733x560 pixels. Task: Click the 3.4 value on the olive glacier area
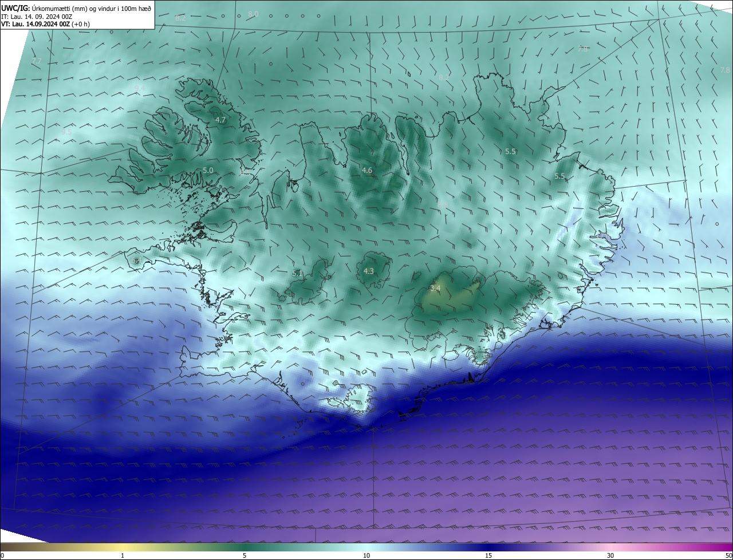click(x=435, y=289)
